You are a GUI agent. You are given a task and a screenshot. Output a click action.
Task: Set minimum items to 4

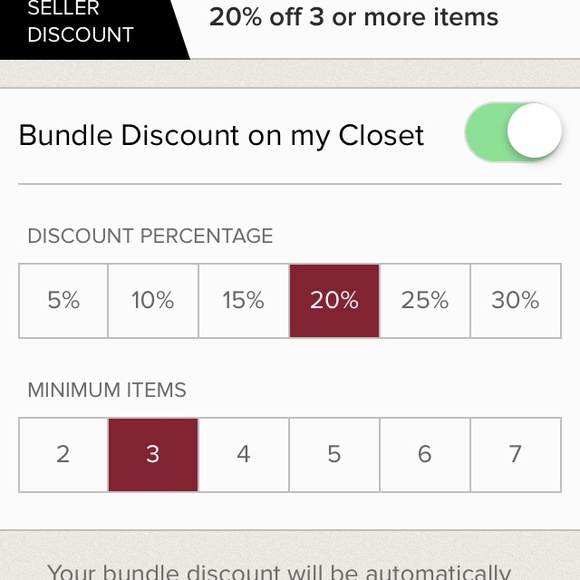click(x=244, y=455)
